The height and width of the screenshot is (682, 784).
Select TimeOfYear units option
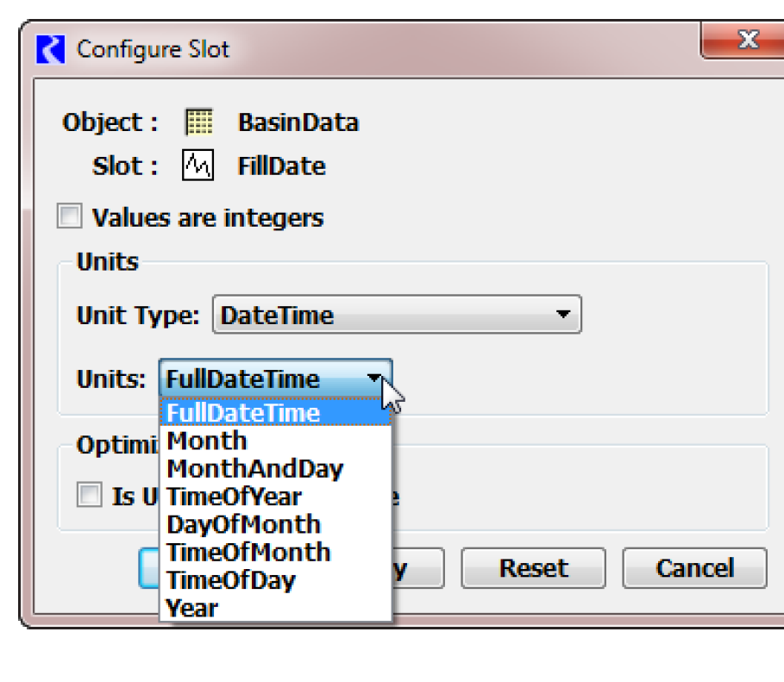tap(234, 497)
